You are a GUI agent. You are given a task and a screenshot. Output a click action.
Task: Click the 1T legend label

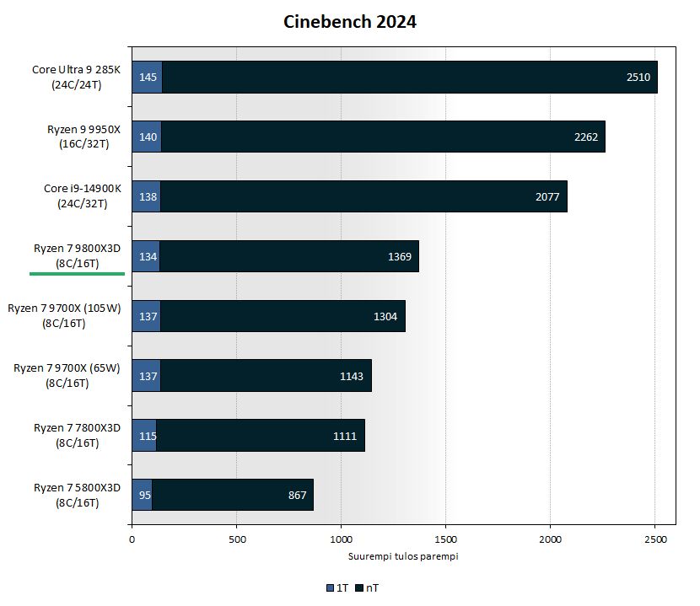coord(342,588)
